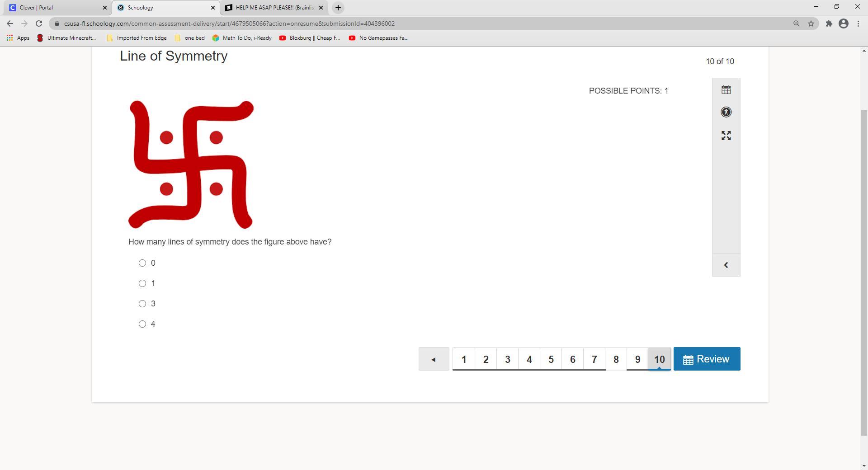Select answer option 4
The height and width of the screenshot is (470, 868).
tap(142, 324)
